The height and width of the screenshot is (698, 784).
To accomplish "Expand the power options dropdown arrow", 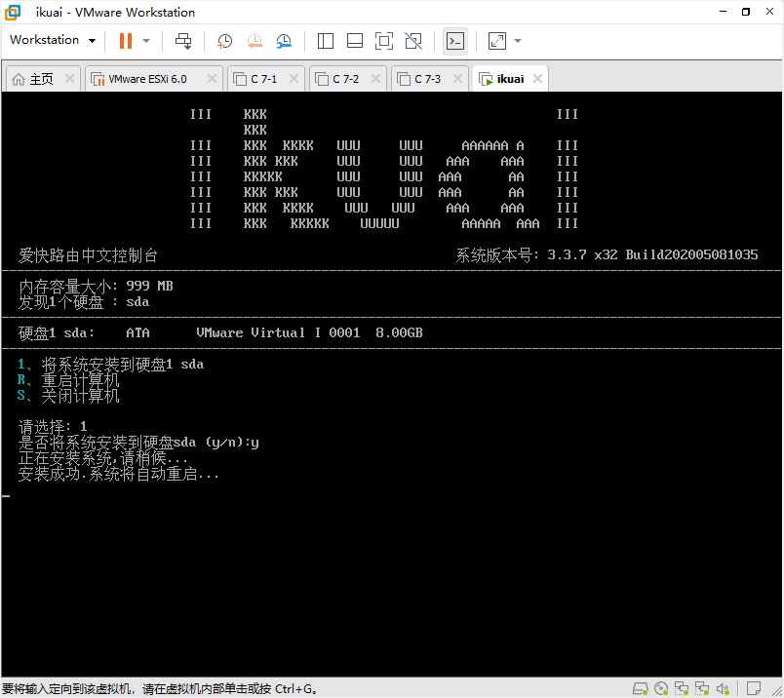I will point(146,41).
